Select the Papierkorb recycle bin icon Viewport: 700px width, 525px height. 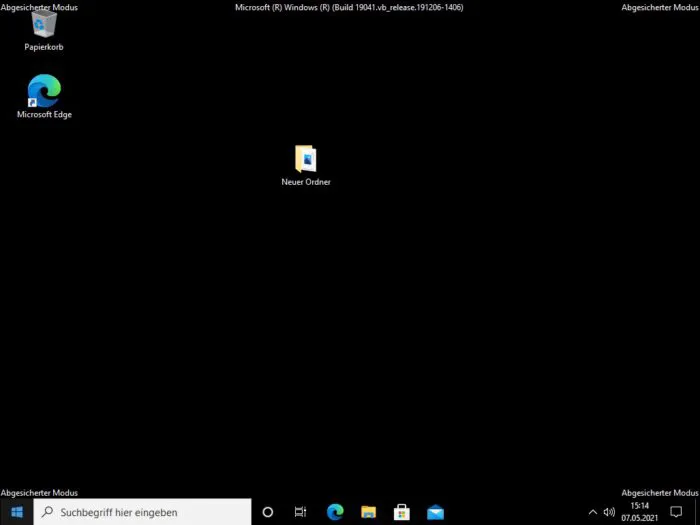(x=44, y=30)
